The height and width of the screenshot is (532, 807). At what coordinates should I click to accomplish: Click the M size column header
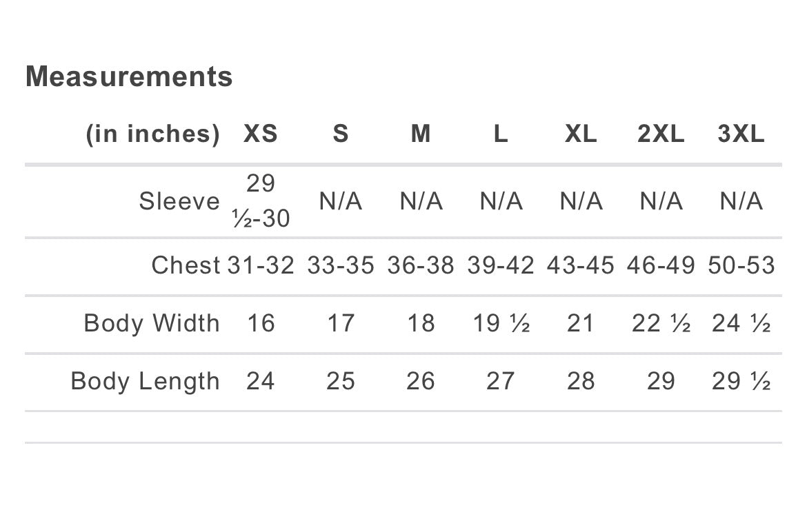(421, 134)
